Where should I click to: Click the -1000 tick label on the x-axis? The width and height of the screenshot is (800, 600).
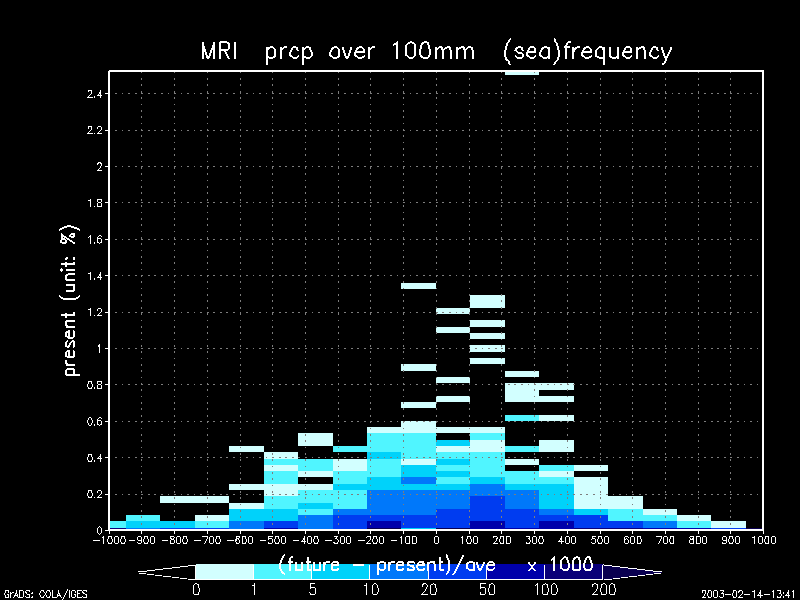[107, 540]
